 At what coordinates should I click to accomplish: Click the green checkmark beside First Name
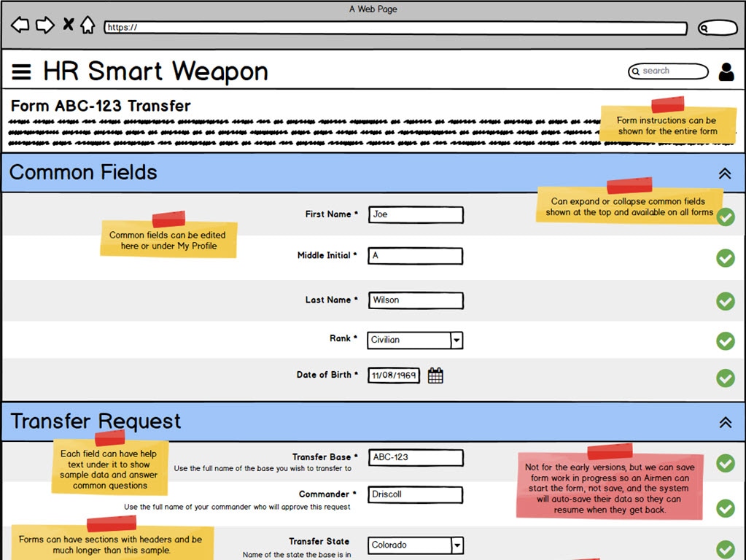(726, 217)
